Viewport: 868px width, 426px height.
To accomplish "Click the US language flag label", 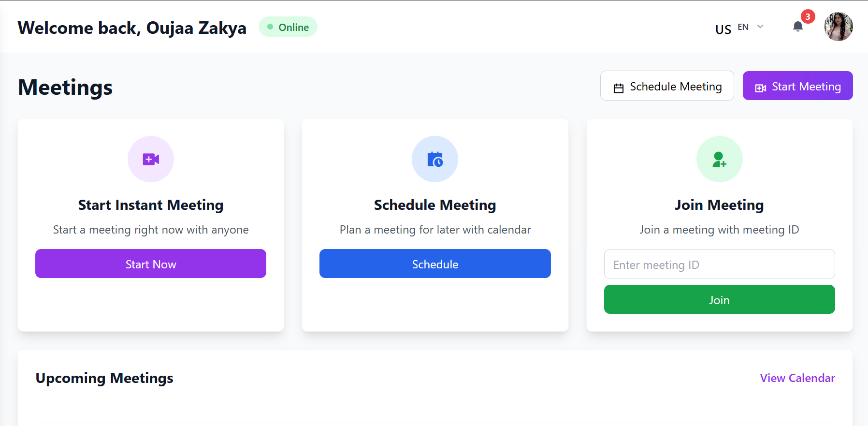I will (x=723, y=29).
